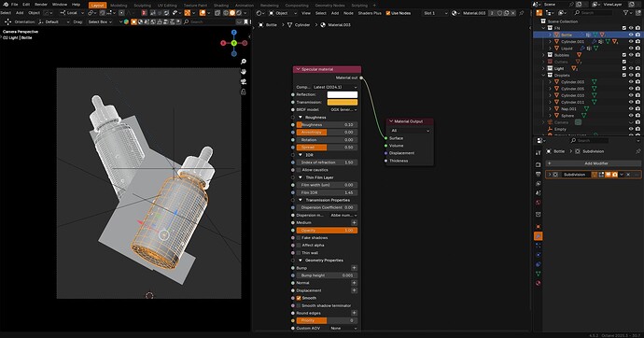Open the World properties tab icon
The width and height of the screenshot is (644, 338).
coord(539,203)
